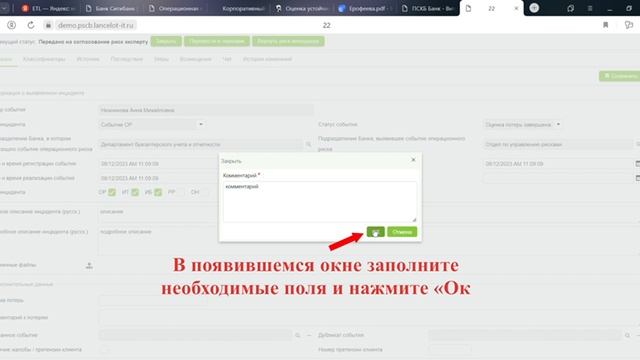640x360 pixels.
Task: Close the active browser tab titled 22
Action: click(516, 8)
